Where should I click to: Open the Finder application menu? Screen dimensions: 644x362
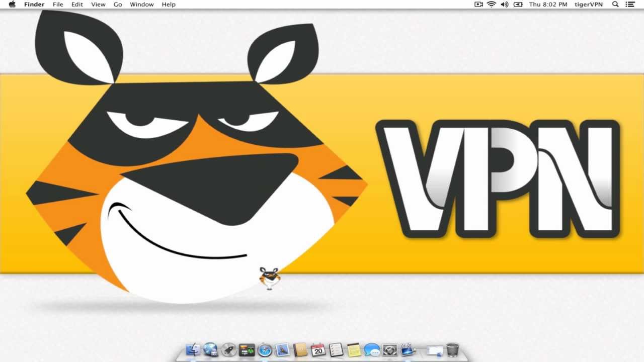click(34, 5)
